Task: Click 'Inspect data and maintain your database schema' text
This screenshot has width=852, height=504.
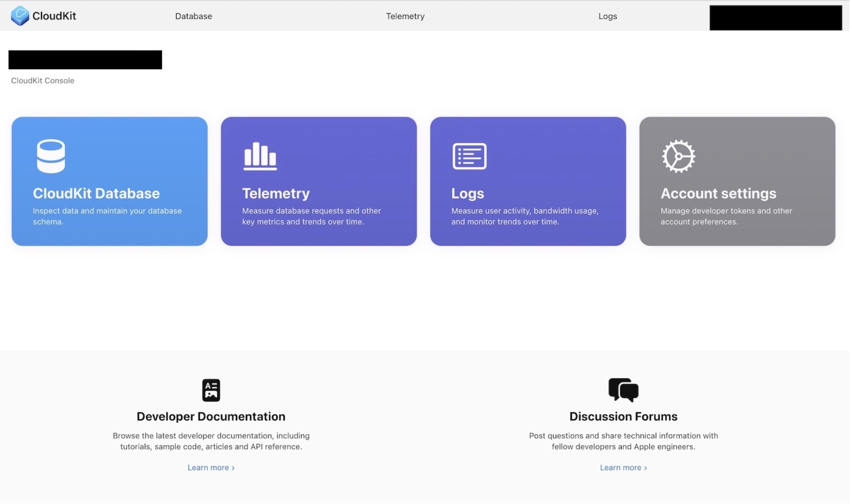Action: (107, 216)
